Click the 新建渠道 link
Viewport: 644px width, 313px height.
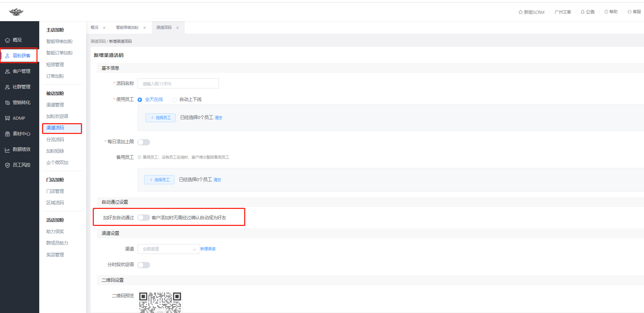pos(208,249)
